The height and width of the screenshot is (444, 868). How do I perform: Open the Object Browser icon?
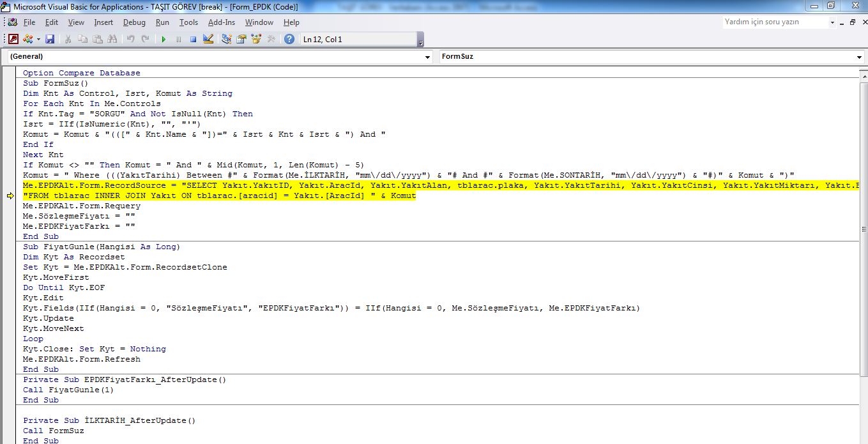(256, 39)
